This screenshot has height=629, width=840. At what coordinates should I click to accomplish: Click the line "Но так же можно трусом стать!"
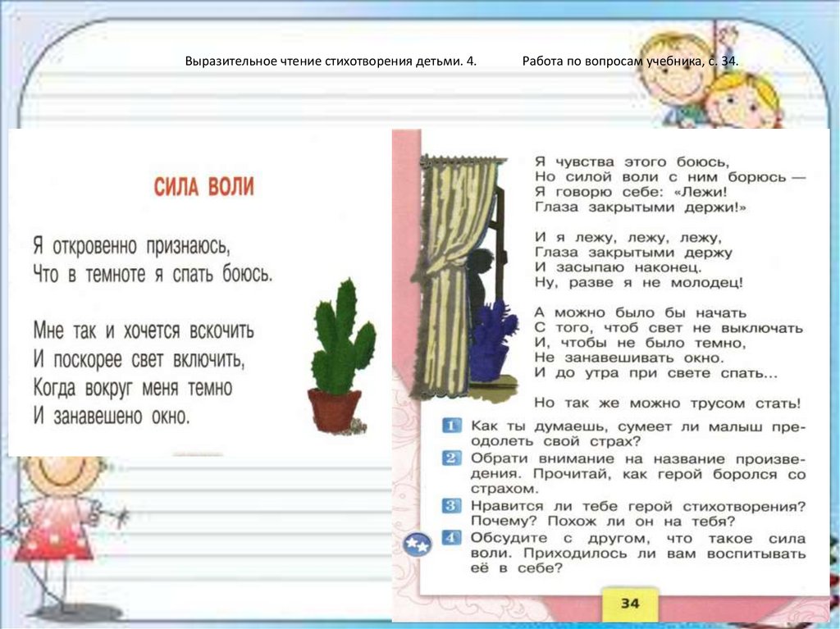pyautogui.click(x=668, y=403)
